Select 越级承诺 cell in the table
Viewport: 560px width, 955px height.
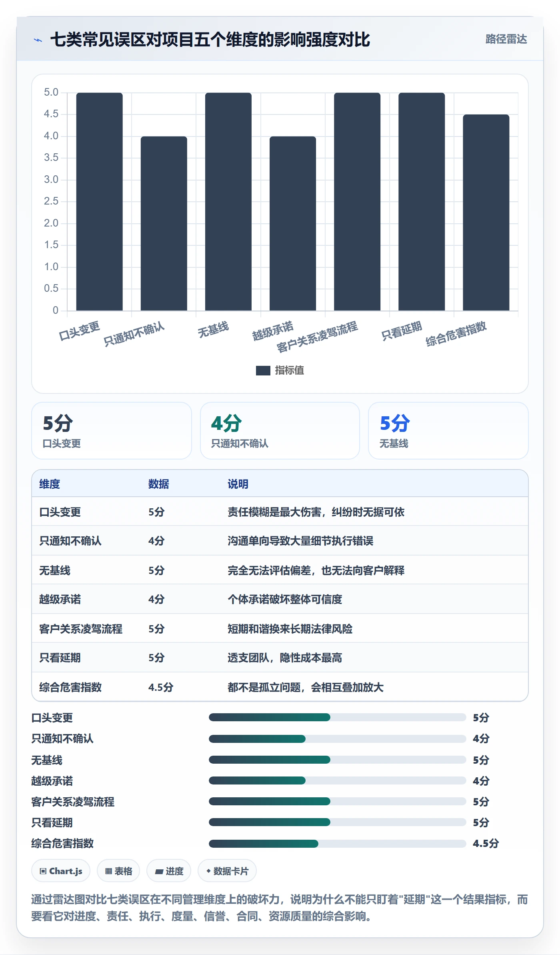coord(60,599)
